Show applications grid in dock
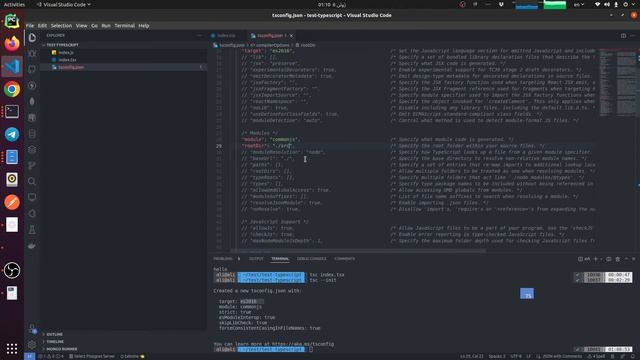Screen dimensions: 640x360 (x=12, y=348)
